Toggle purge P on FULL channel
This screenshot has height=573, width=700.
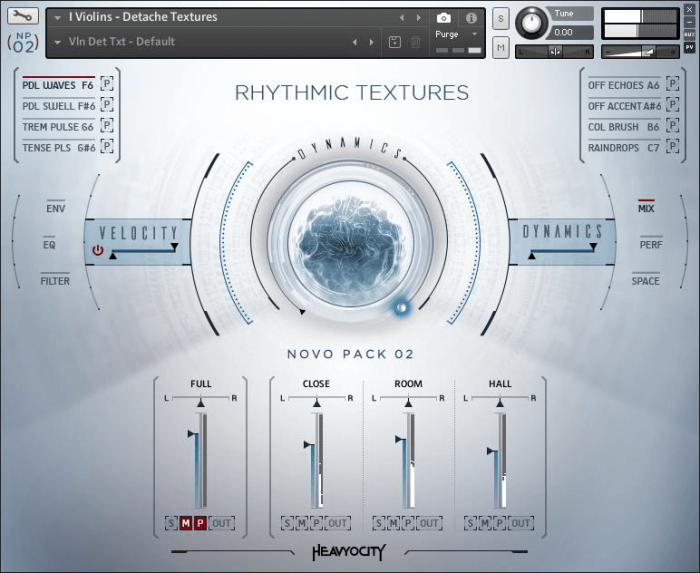[x=200, y=523]
